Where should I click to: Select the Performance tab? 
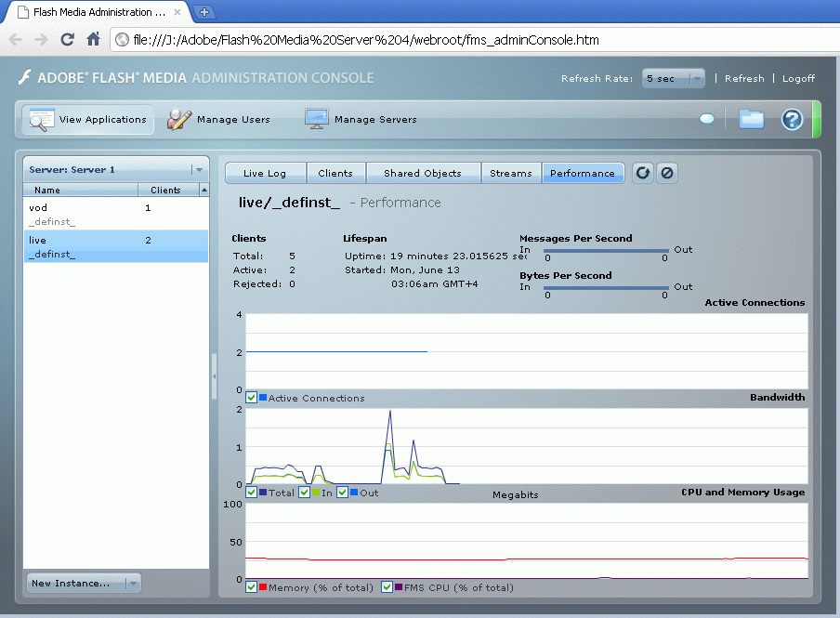583,173
